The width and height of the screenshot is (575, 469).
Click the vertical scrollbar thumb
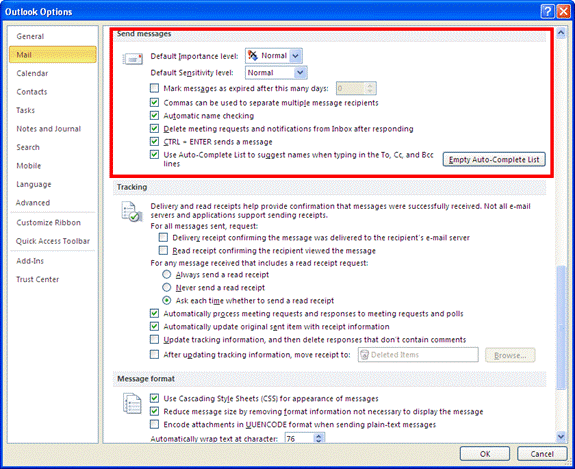[561, 327]
